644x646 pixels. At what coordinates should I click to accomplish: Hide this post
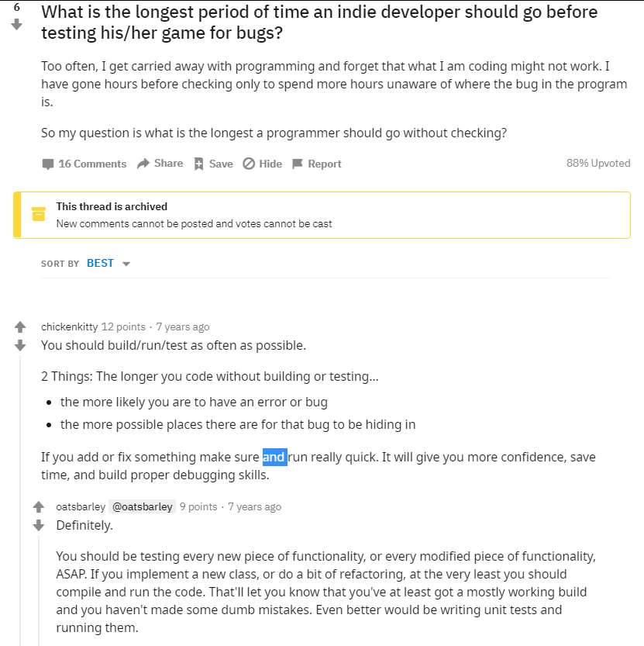click(262, 164)
